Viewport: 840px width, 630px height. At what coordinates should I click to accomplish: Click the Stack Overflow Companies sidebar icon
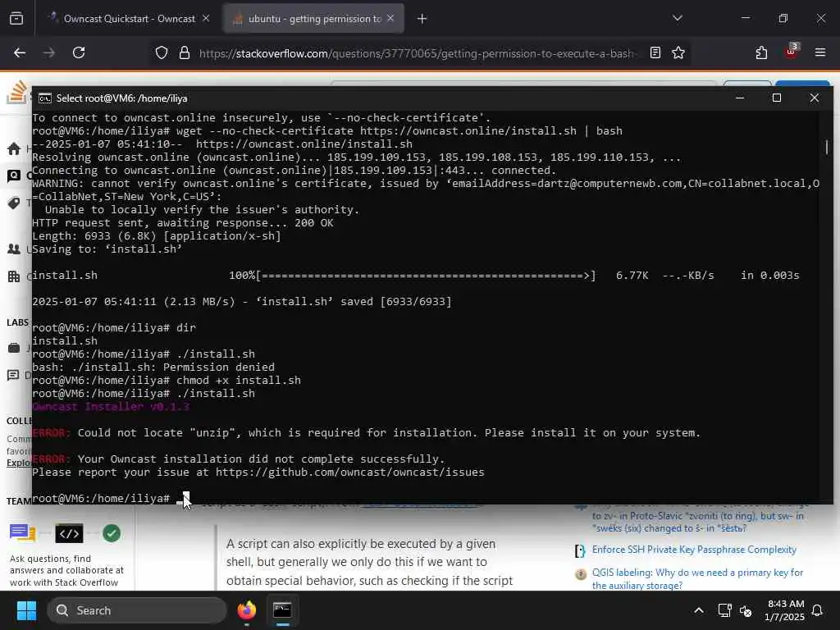pos(14,276)
